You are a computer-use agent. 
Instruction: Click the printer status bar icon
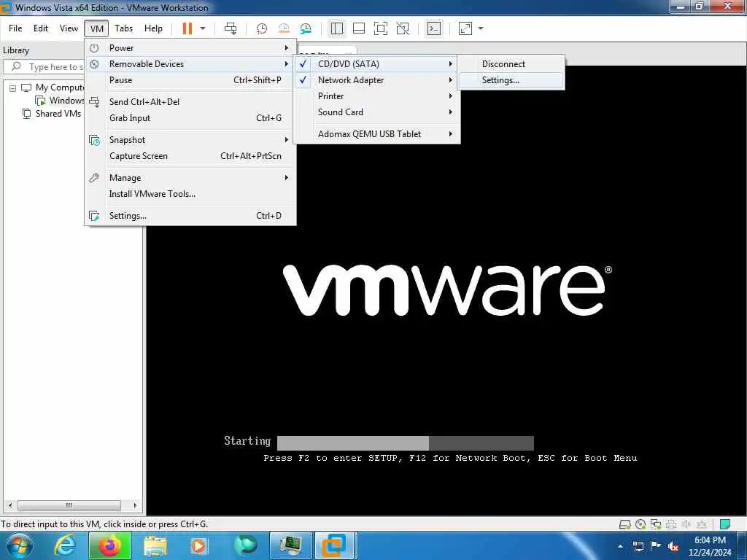tap(671, 524)
